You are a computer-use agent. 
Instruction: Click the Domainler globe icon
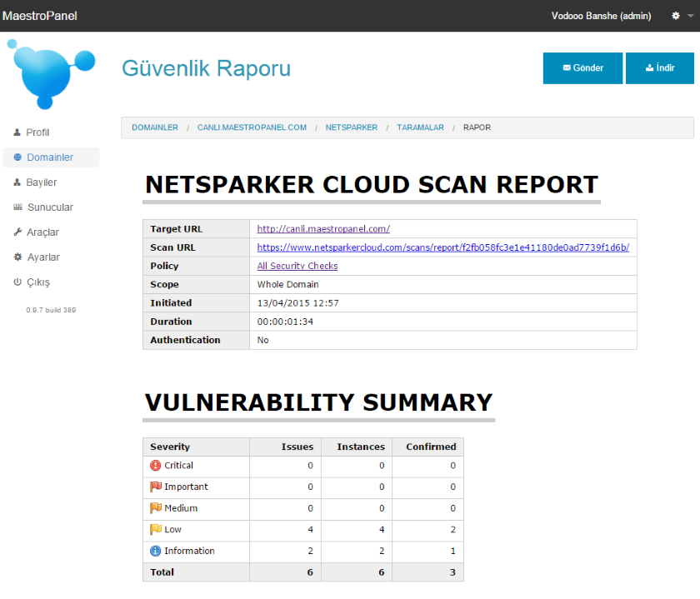pyautogui.click(x=17, y=157)
